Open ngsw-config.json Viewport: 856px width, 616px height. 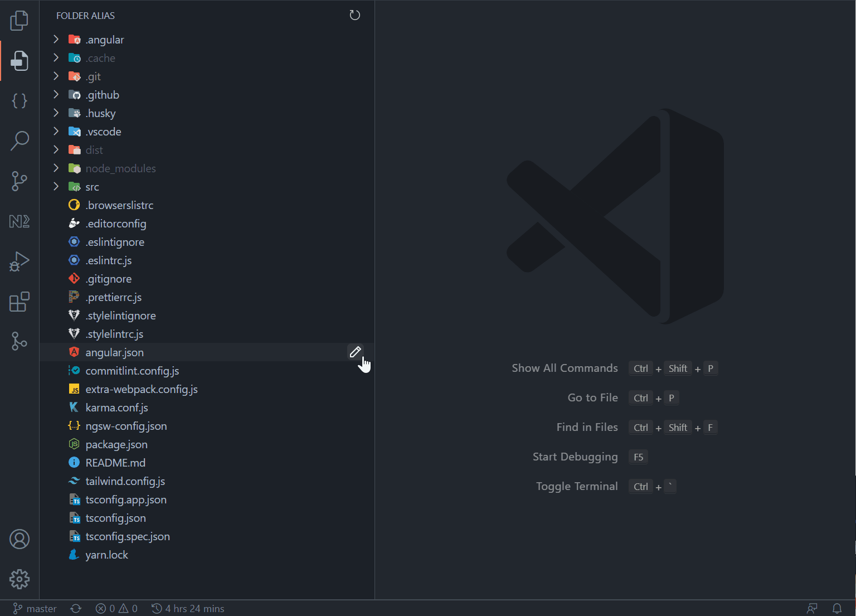point(207,426)
